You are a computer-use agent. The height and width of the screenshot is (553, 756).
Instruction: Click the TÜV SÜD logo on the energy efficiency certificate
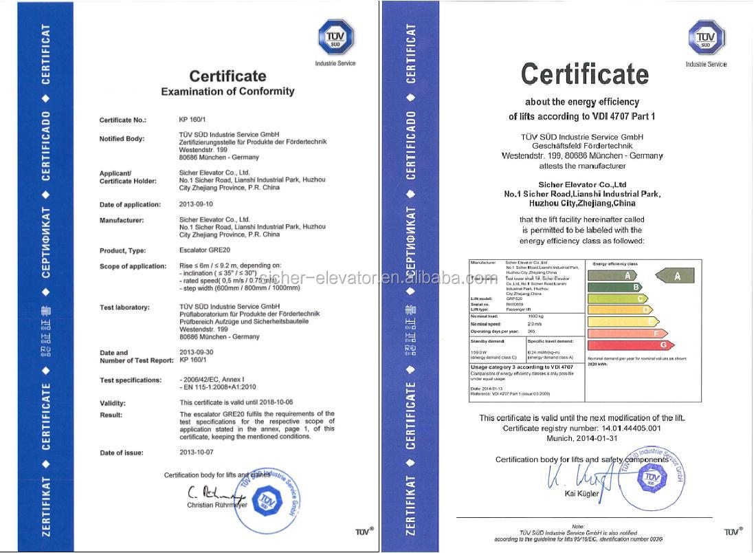click(x=706, y=38)
